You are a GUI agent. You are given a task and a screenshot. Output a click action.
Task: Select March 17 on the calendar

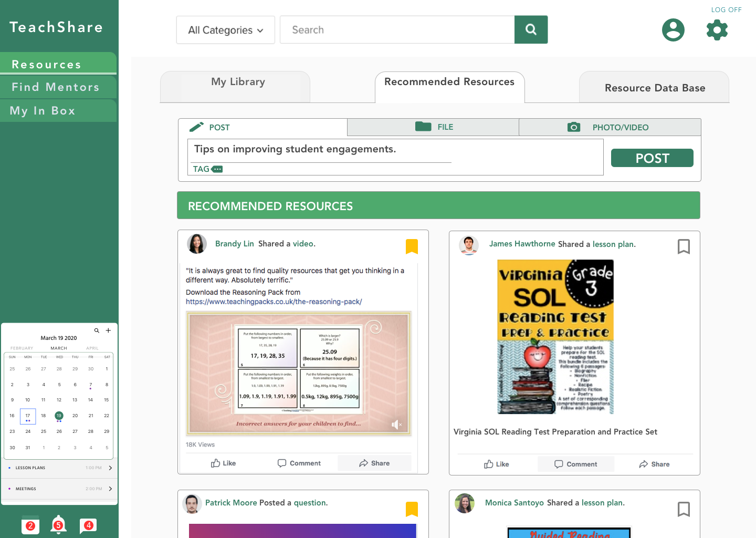point(28,416)
